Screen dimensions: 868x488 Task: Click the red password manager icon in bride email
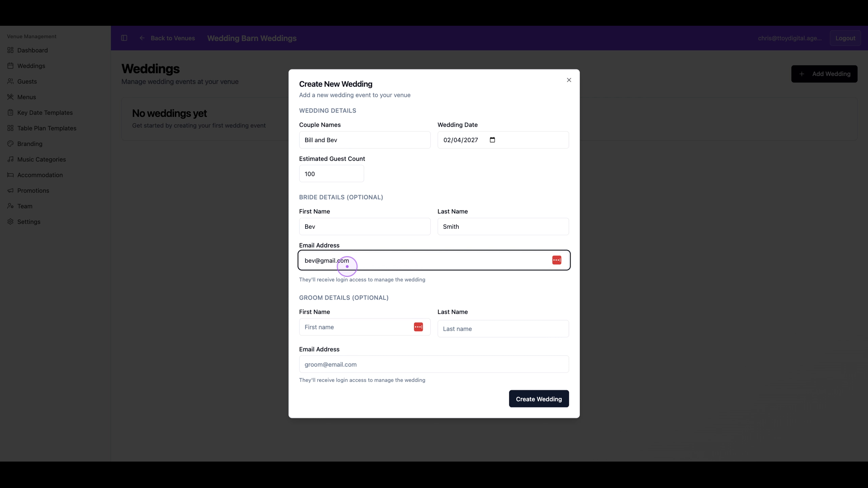click(x=556, y=260)
